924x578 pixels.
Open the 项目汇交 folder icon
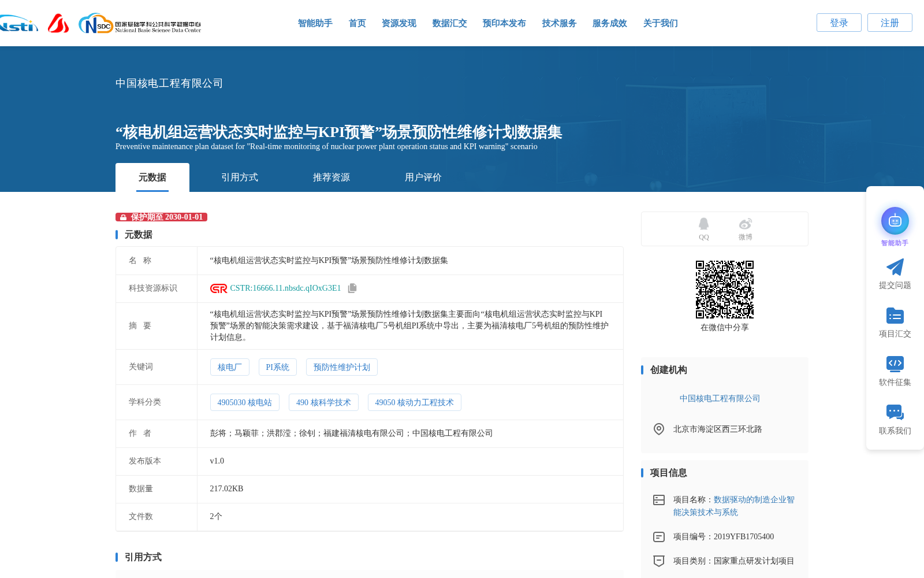tap(895, 316)
